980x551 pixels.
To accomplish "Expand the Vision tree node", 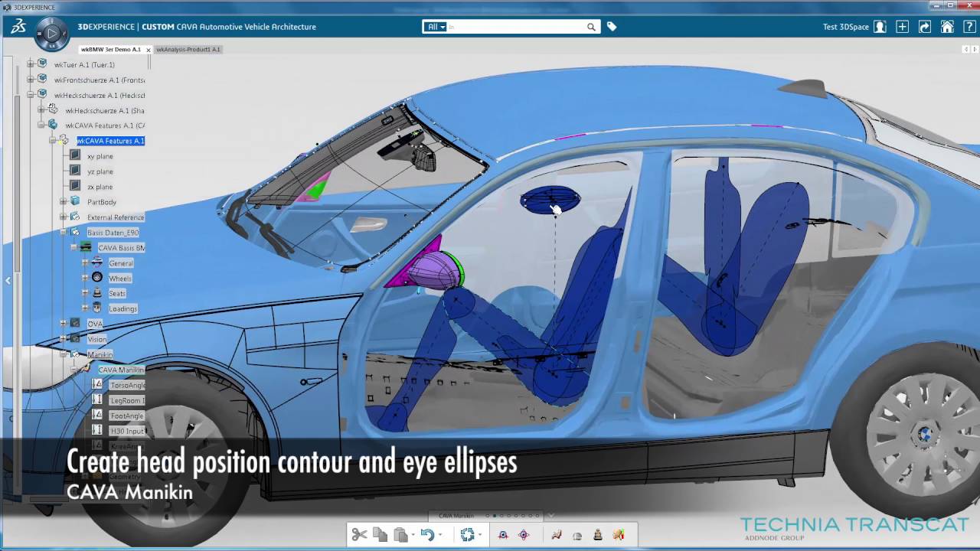I will pos(64,338).
